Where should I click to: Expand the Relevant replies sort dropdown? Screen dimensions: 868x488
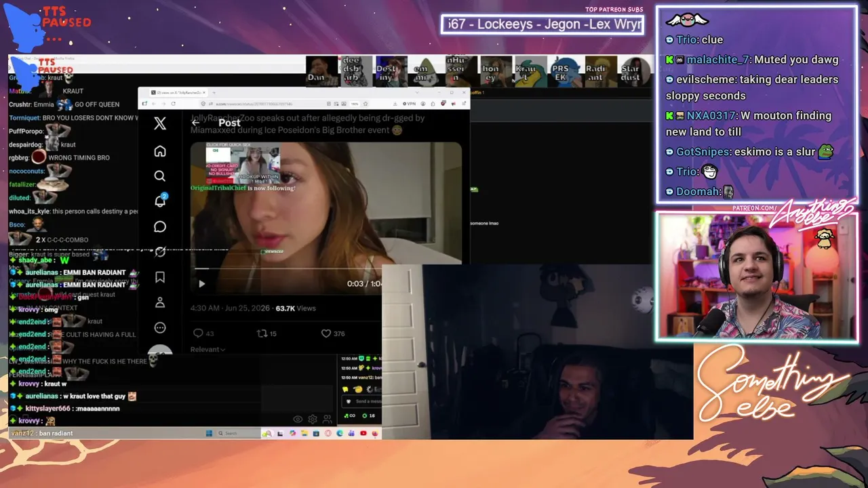click(x=208, y=350)
